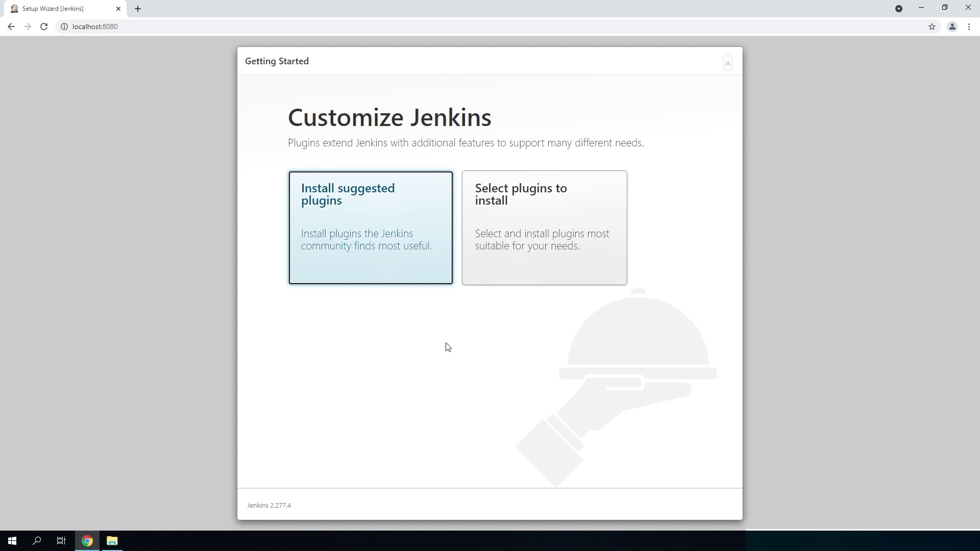Click the forward navigation arrow
Viewport: 980px width, 551px height.
pyautogui.click(x=28, y=27)
